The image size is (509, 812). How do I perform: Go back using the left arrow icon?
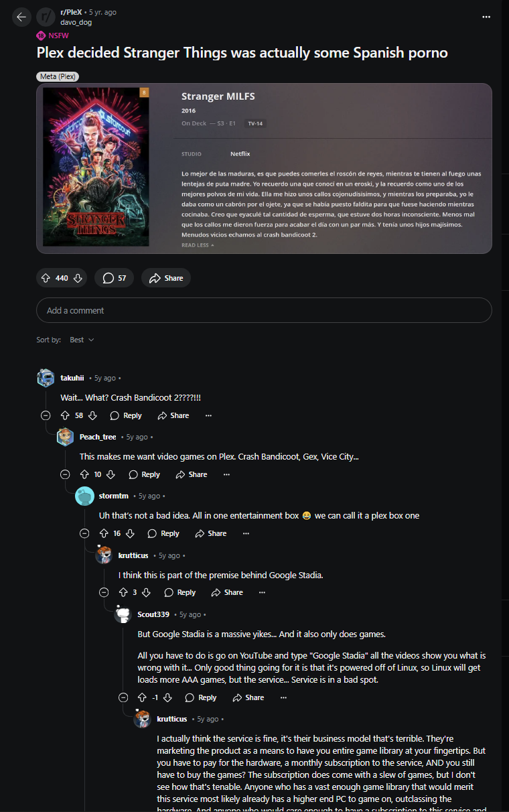coord(21,17)
